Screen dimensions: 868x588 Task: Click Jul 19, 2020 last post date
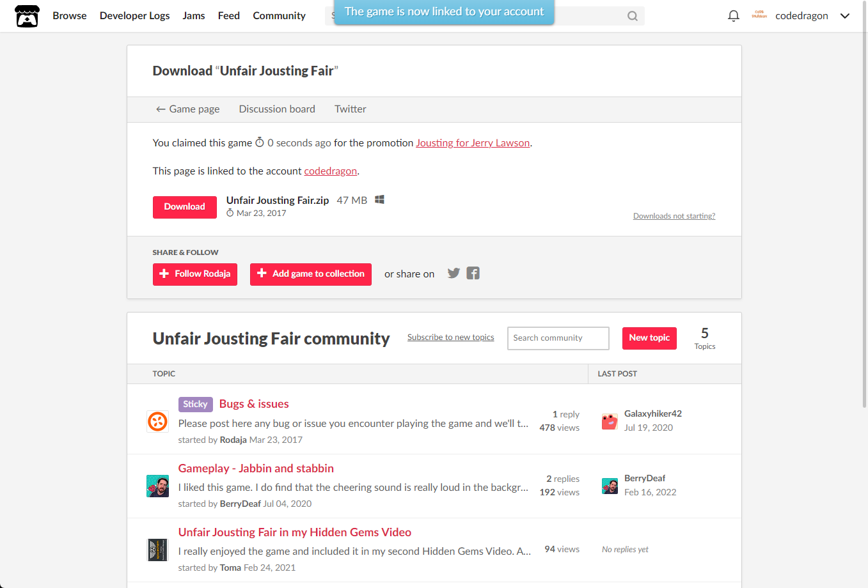[x=649, y=428]
